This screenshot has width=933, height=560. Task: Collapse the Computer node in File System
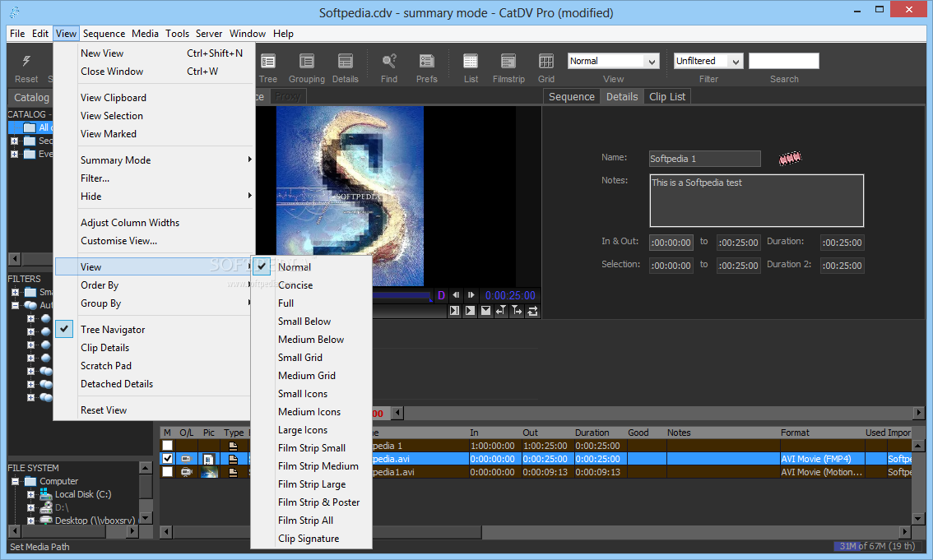16,482
